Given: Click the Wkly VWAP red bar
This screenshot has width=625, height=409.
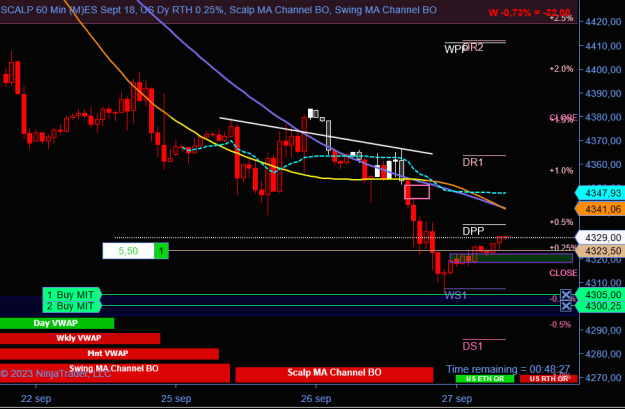Looking at the screenshot, I should tap(80, 338).
